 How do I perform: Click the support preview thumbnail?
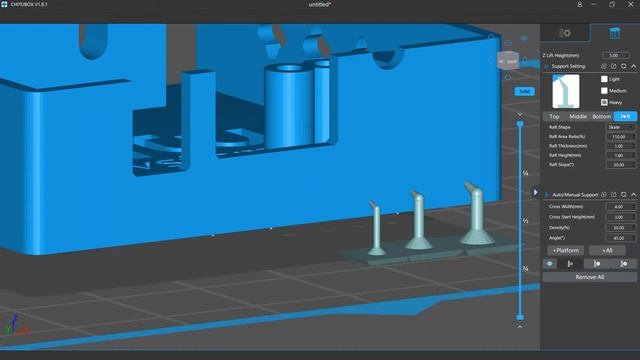pos(566,91)
